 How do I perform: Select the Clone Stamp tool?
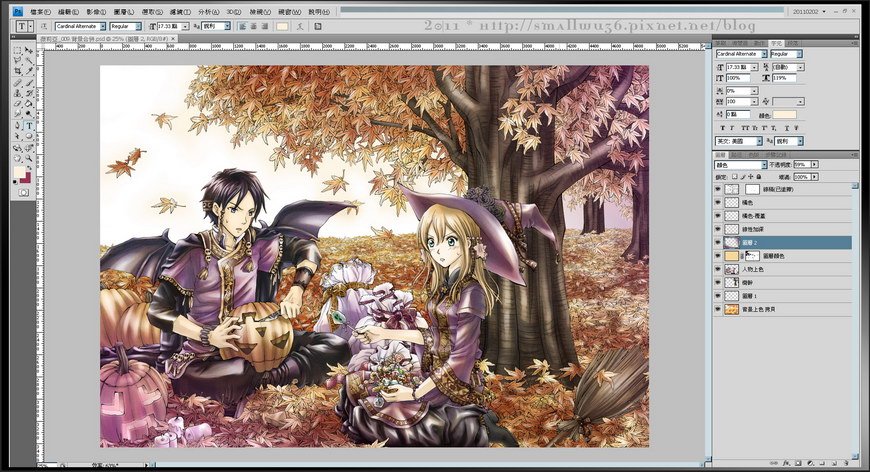pos(18,93)
